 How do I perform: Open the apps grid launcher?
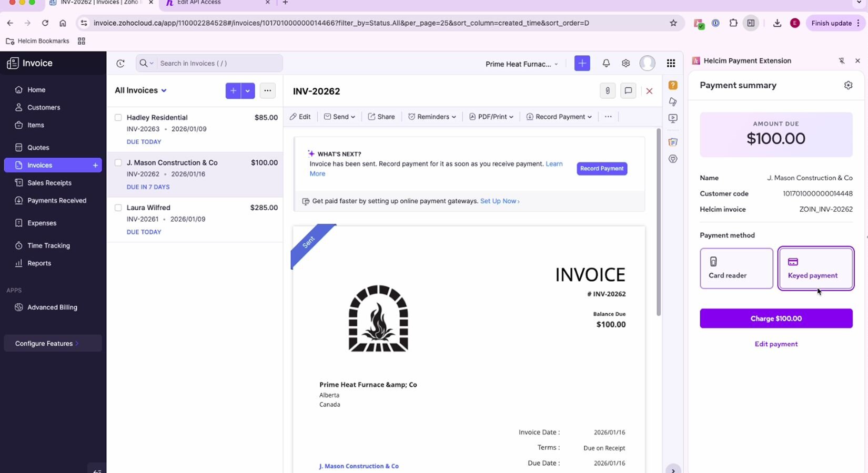click(x=671, y=63)
